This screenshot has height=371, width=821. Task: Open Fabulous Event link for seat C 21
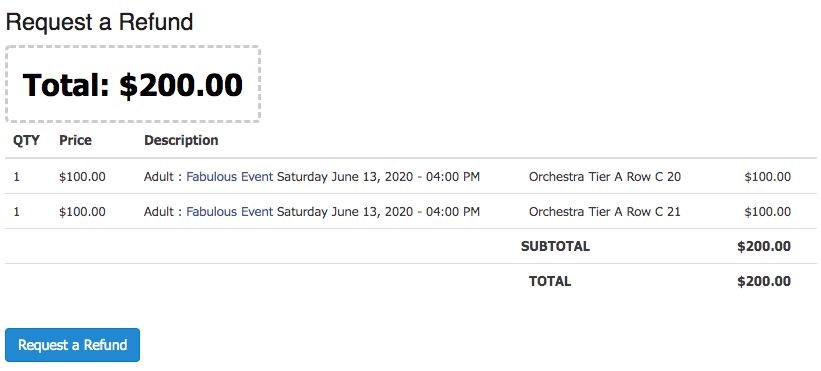[x=230, y=212]
